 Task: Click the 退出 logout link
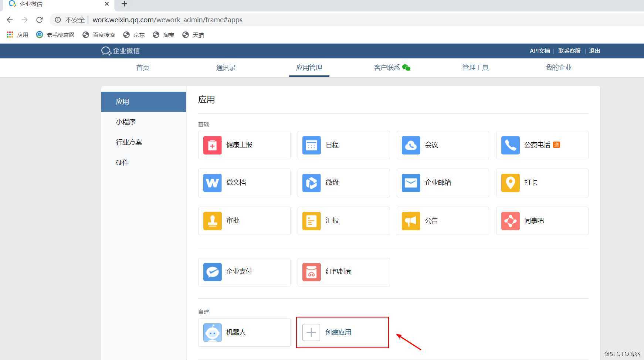point(594,51)
